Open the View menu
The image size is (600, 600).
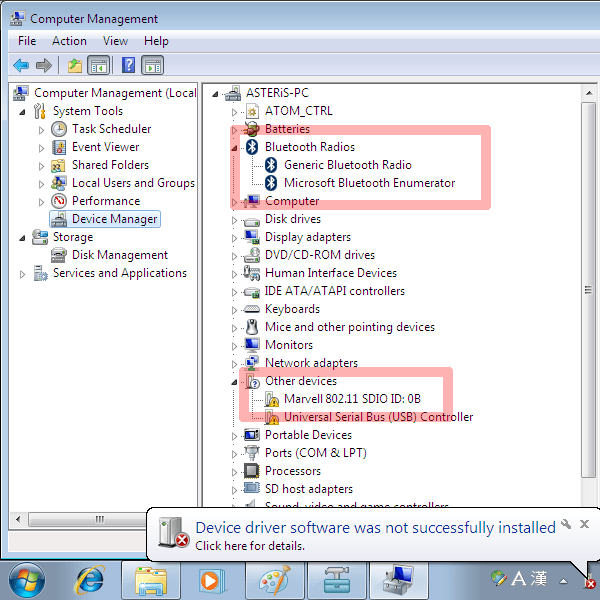pos(115,41)
